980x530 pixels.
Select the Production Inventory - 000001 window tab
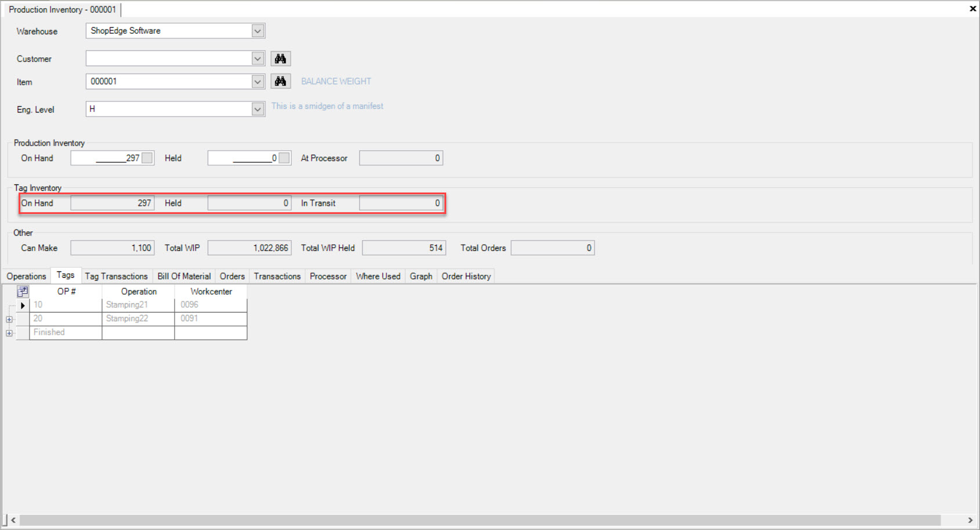click(62, 9)
